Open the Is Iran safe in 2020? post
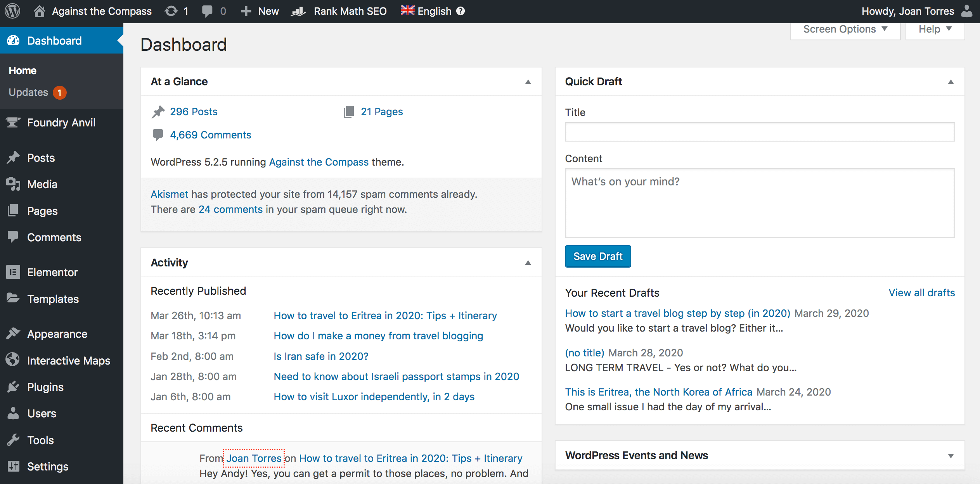 [321, 356]
